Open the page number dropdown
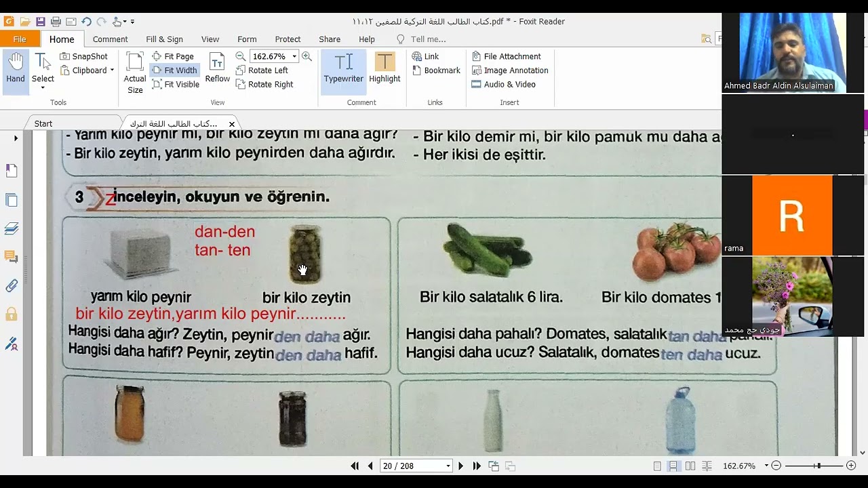Viewport: 868px width, 488px height. coord(448,466)
